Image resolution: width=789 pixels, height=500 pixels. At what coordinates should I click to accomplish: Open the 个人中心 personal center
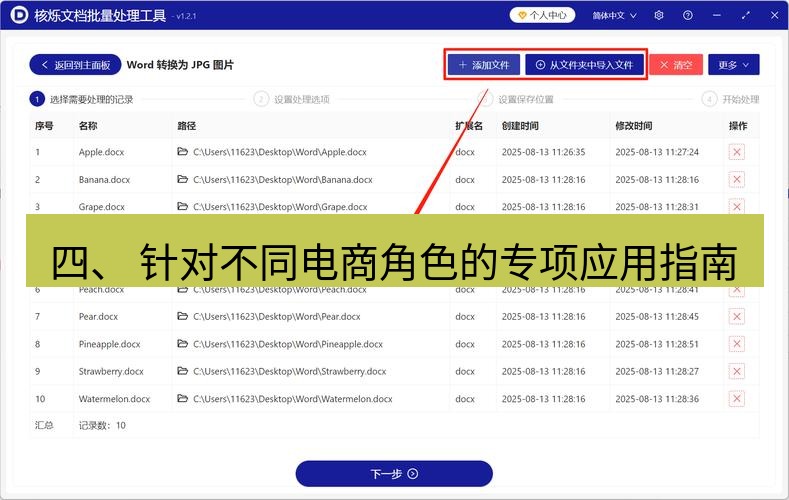542,15
